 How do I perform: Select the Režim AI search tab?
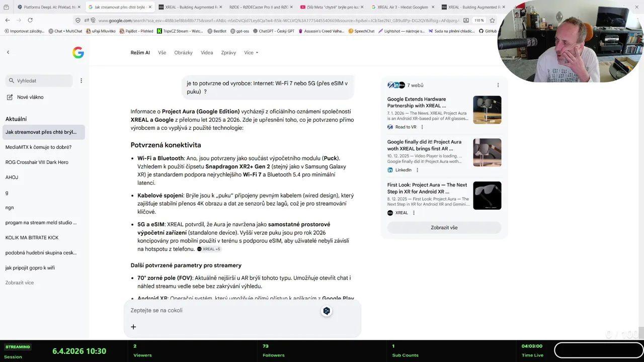point(140,52)
